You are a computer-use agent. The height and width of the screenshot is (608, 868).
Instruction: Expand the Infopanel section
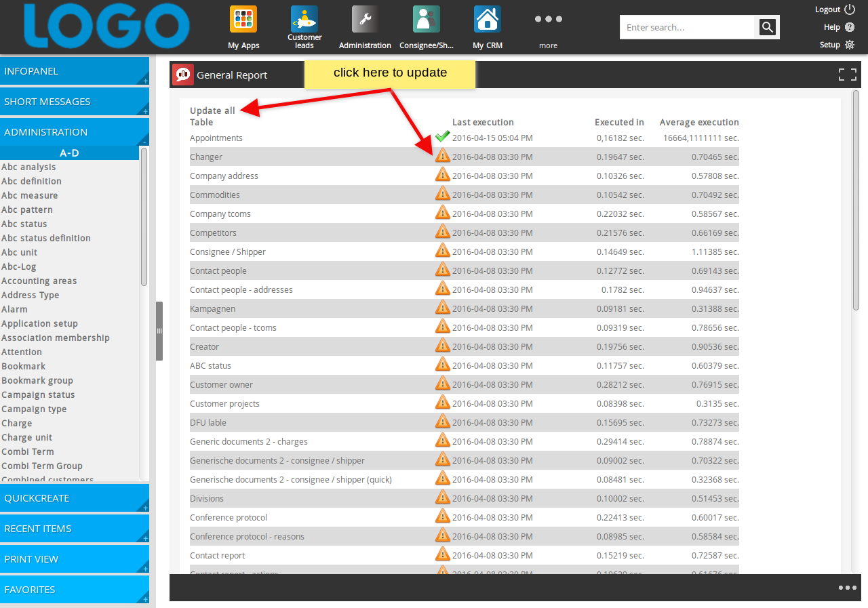tap(75, 71)
